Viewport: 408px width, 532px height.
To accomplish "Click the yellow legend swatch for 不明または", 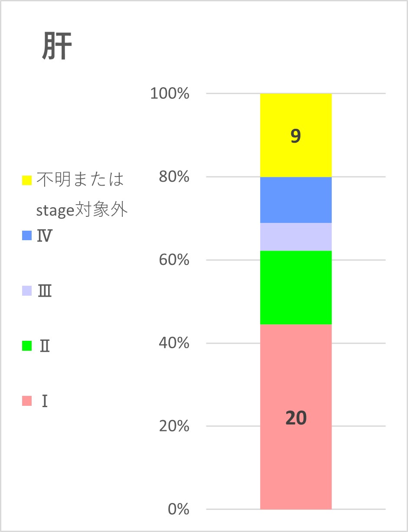I will [27, 180].
